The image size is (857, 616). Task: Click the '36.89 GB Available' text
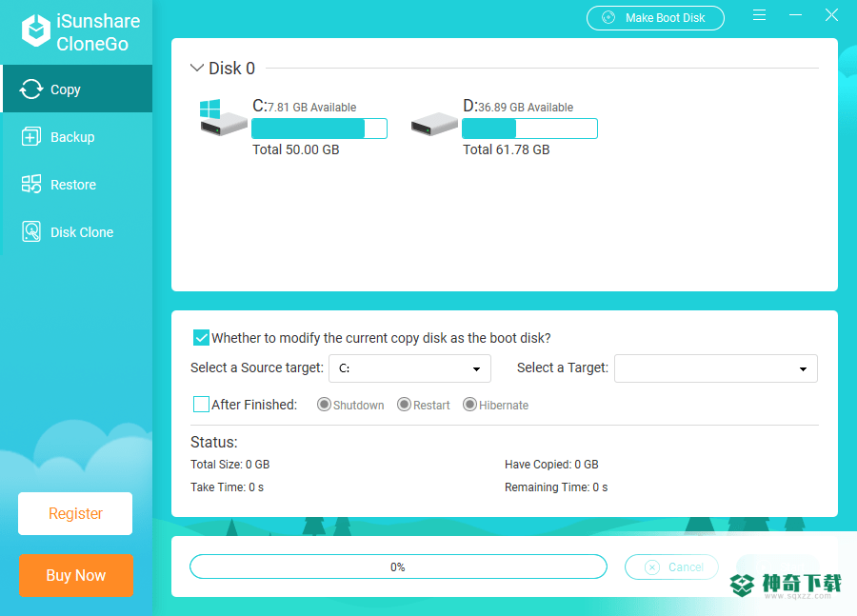pos(526,108)
